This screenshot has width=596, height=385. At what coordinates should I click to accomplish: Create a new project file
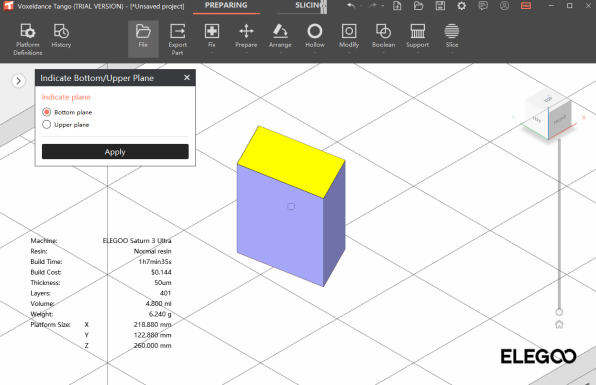tap(397, 6)
